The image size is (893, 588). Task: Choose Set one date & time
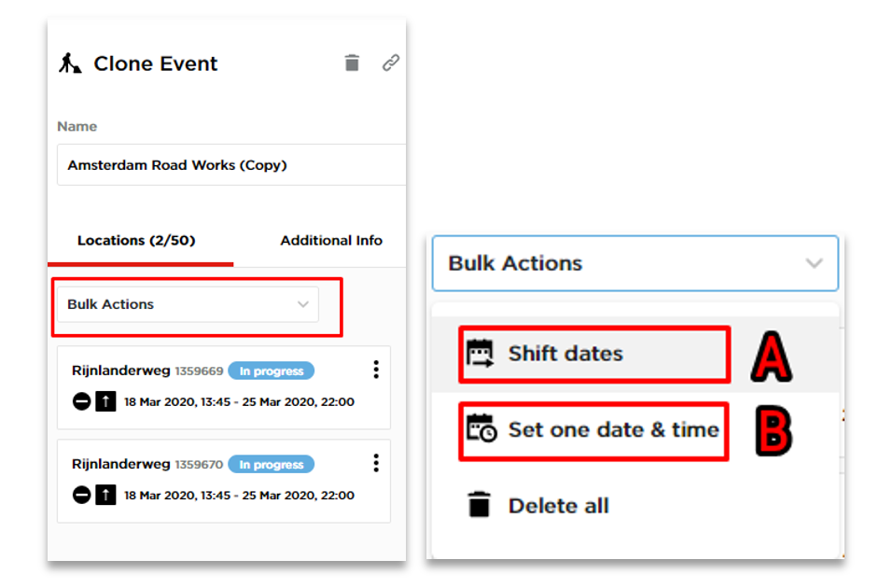(x=594, y=430)
